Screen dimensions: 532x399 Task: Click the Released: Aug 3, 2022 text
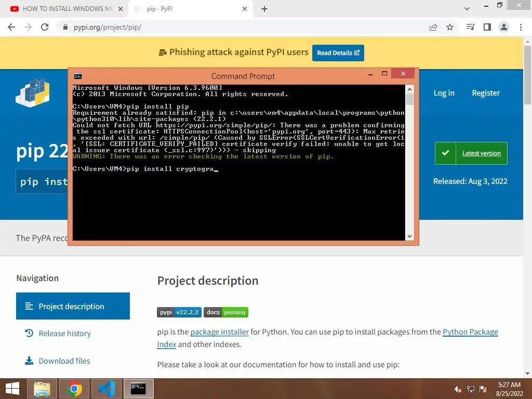coord(470,181)
